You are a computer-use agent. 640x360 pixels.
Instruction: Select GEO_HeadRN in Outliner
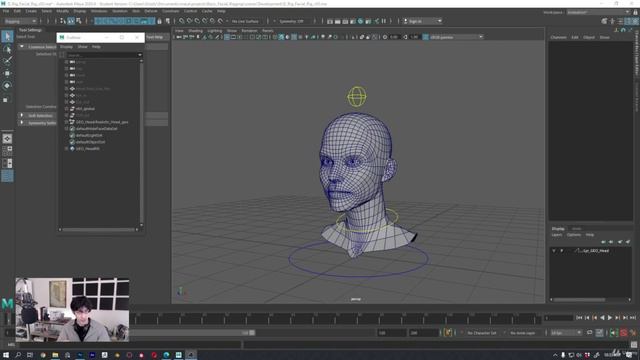click(87, 149)
